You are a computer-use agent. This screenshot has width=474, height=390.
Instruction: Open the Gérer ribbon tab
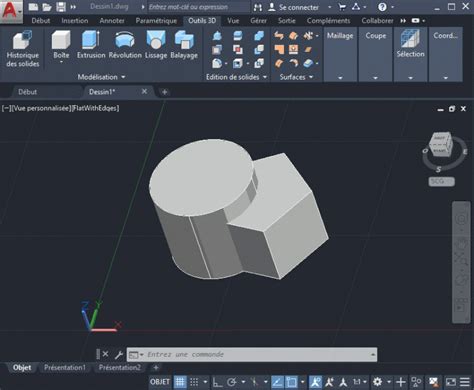tap(258, 21)
